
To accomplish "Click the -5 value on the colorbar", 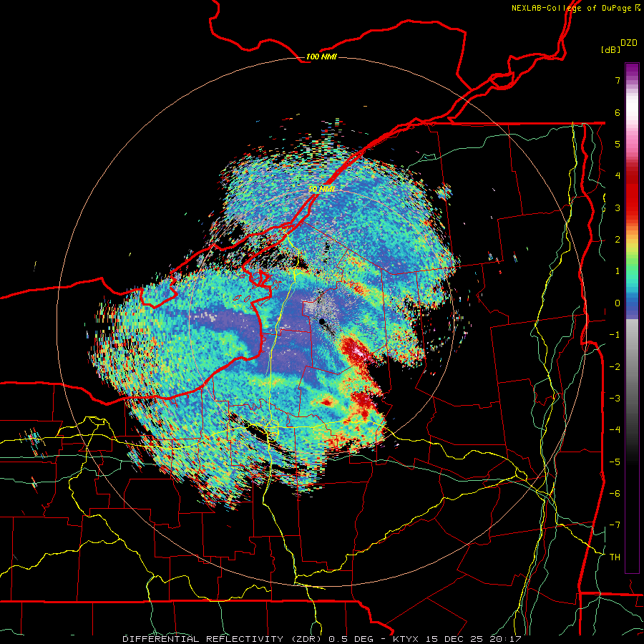I will pos(615,462).
